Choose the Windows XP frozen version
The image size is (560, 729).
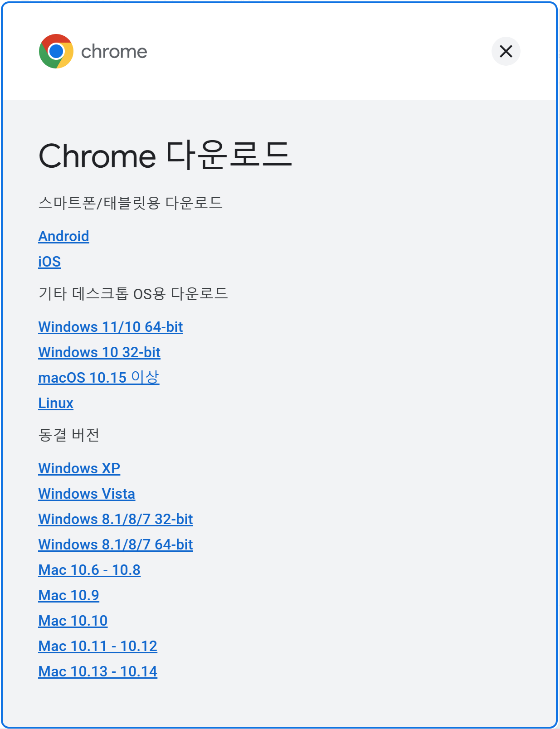(79, 468)
